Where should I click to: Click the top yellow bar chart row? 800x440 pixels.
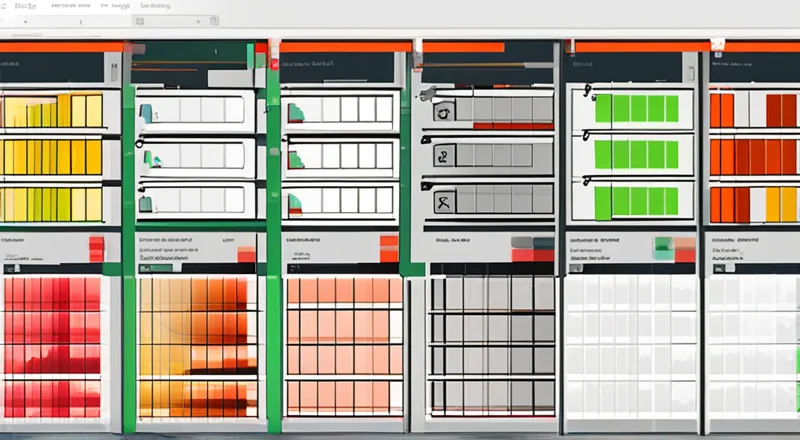[x=52, y=111]
